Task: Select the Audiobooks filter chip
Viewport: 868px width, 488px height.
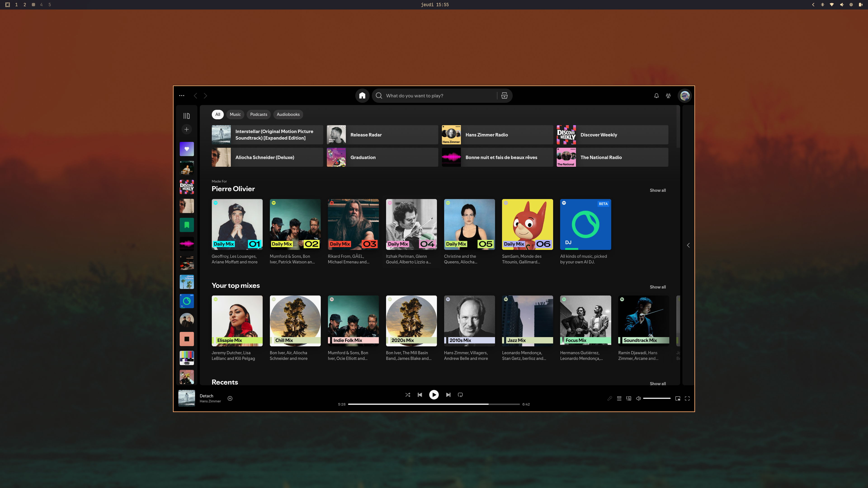Action: coord(288,115)
